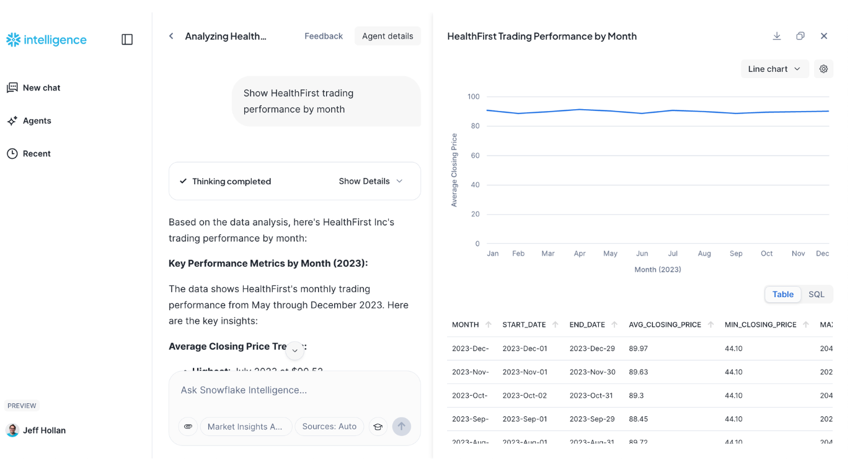Click the scroll-down chevron button in chat
868x469 pixels.
coord(295,351)
